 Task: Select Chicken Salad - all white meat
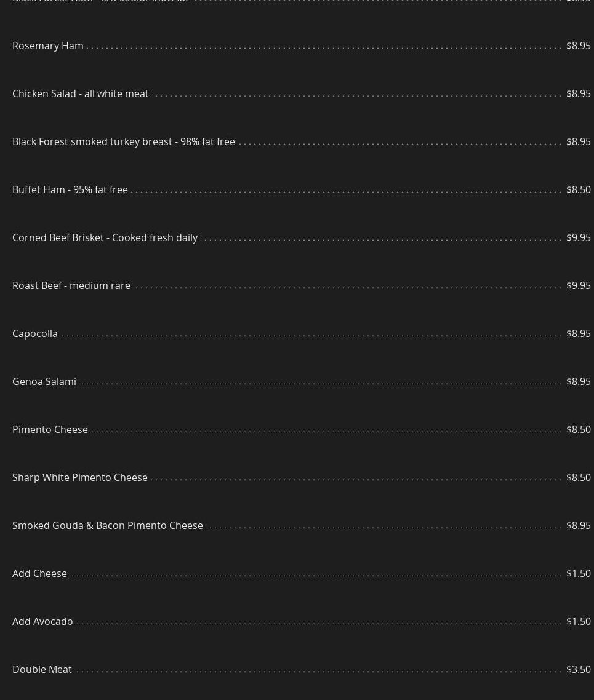tap(81, 93)
